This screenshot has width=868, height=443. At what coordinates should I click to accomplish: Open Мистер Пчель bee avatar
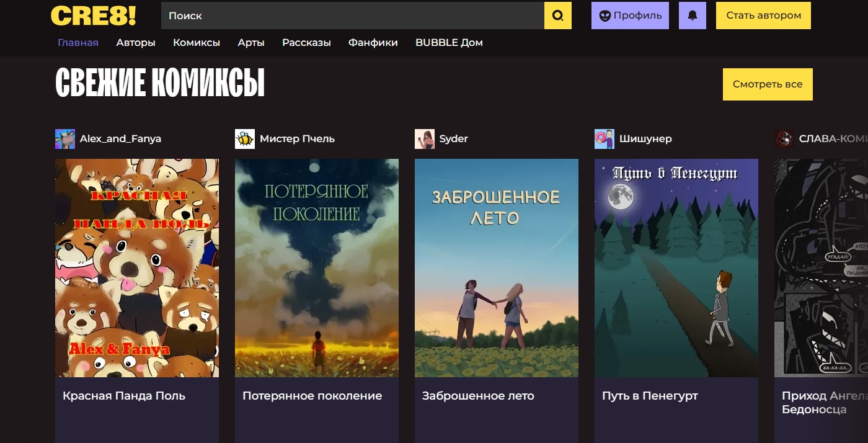(x=245, y=139)
